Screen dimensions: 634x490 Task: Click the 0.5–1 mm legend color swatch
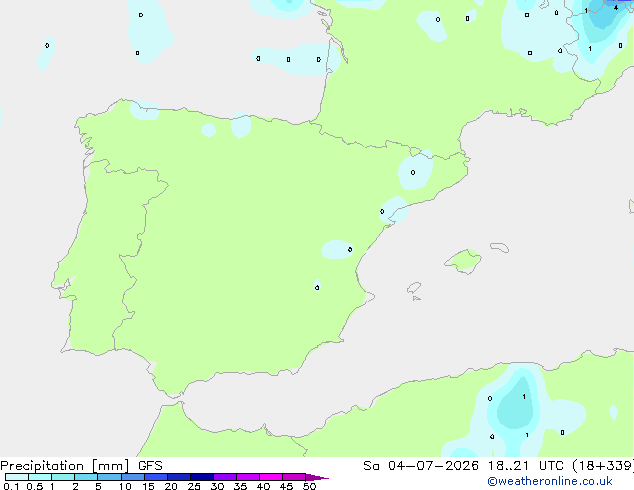[x=40, y=477]
